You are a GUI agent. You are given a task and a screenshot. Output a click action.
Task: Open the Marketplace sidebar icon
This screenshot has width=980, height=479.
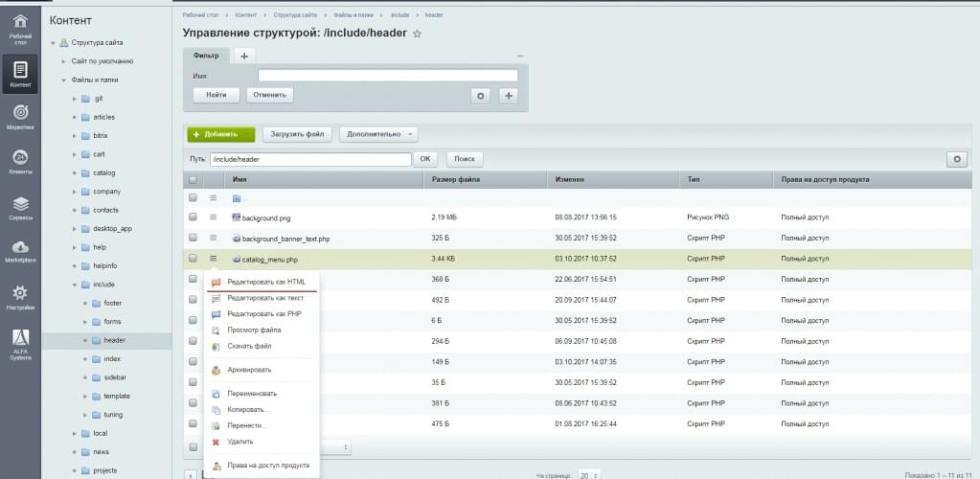(20, 251)
